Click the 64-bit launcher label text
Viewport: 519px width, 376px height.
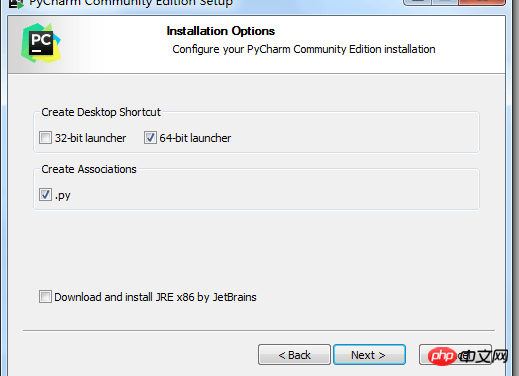[195, 138]
